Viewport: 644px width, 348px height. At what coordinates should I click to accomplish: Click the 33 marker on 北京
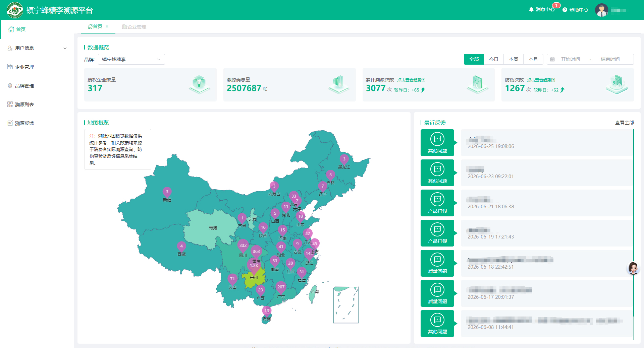click(x=294, y=197)
